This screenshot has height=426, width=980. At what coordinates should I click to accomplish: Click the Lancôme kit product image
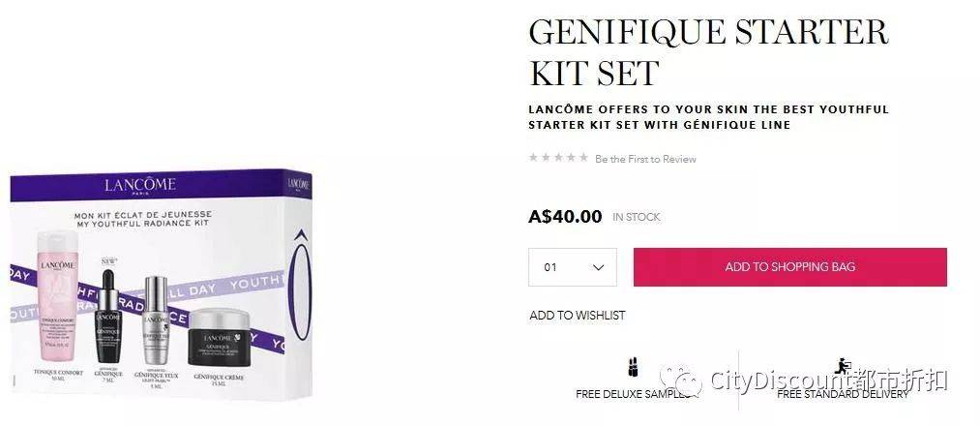[x=162, y=285]
